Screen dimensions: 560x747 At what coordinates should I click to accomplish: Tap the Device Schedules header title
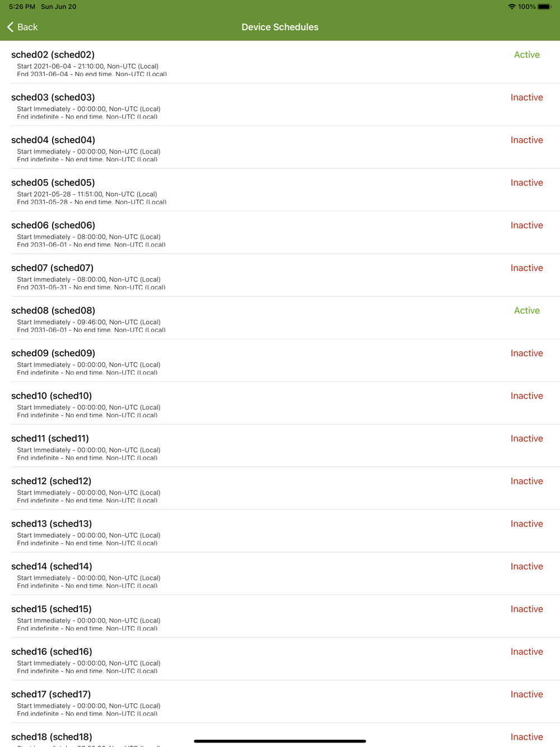pos(280,27)
